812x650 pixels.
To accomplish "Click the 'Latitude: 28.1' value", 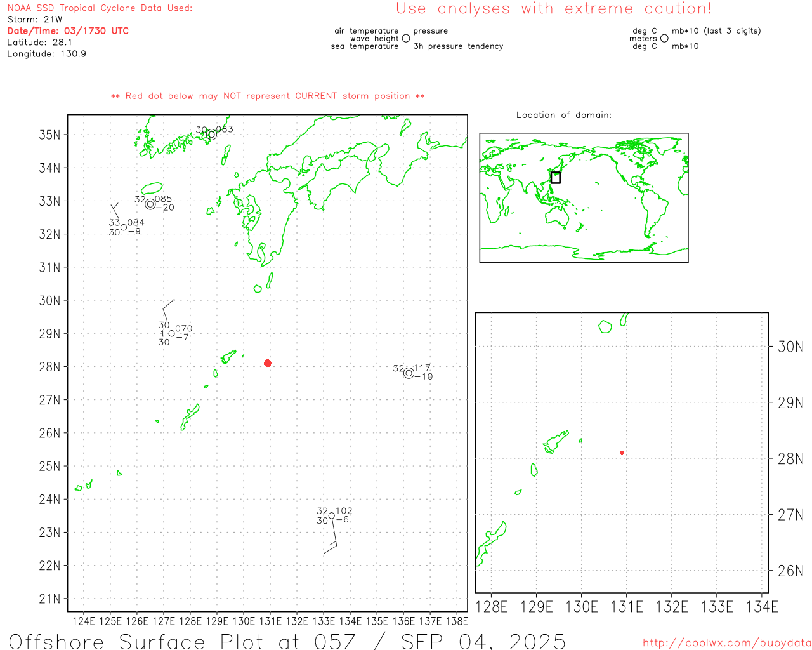I will [x=39, y=43].
